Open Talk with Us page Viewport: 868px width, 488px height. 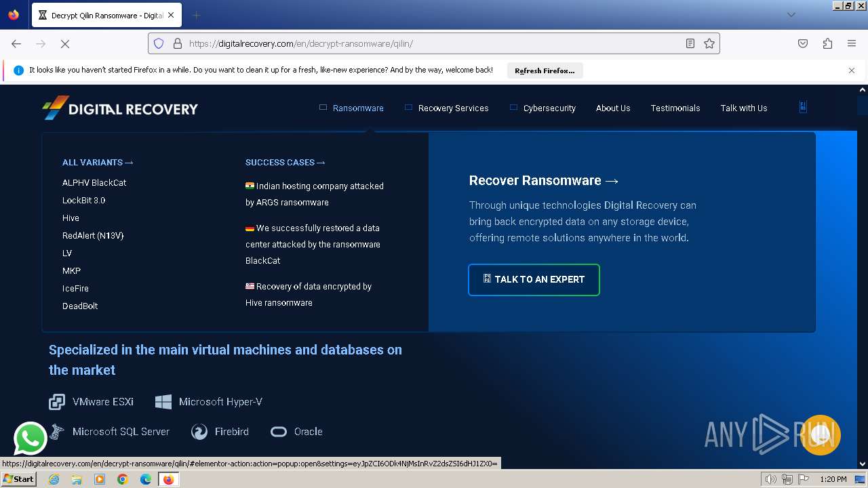pyautogui.click(x=744, y=108)
